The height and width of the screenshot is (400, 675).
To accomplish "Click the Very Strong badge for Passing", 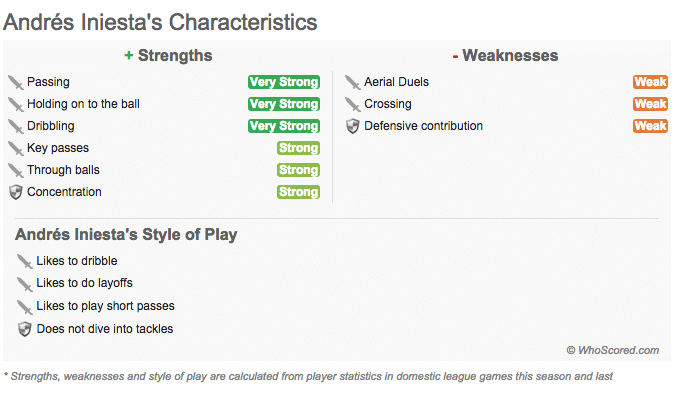I will 284,82.
